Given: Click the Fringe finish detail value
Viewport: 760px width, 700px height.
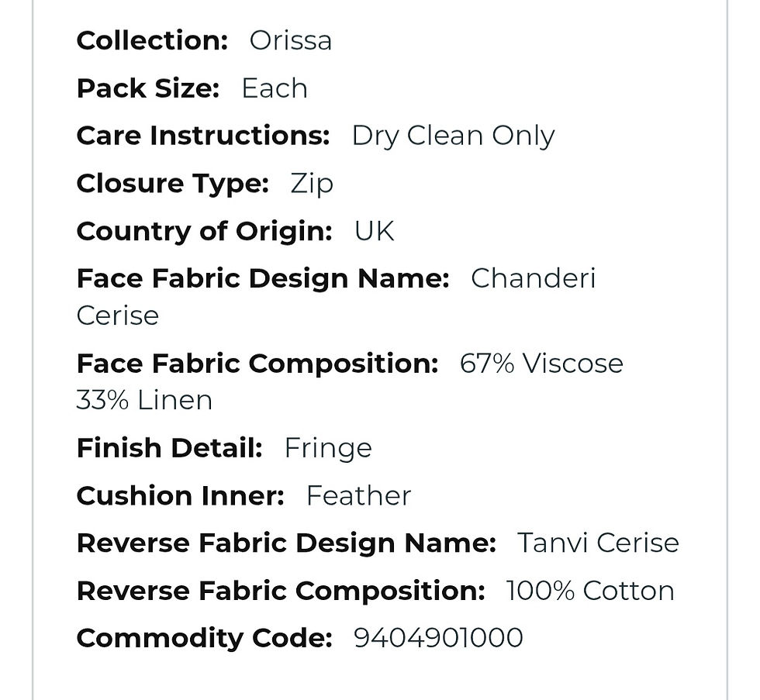Looking at the screenshot, I should point(328,449).
